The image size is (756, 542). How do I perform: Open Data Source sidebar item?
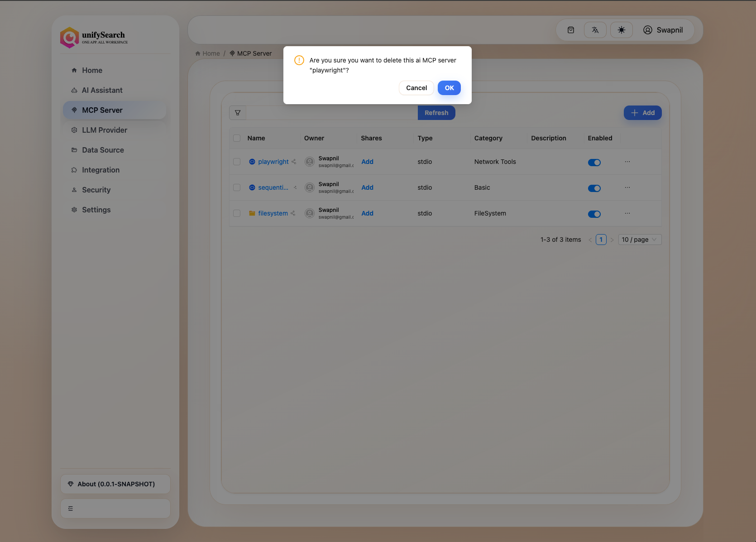(103, 150)
